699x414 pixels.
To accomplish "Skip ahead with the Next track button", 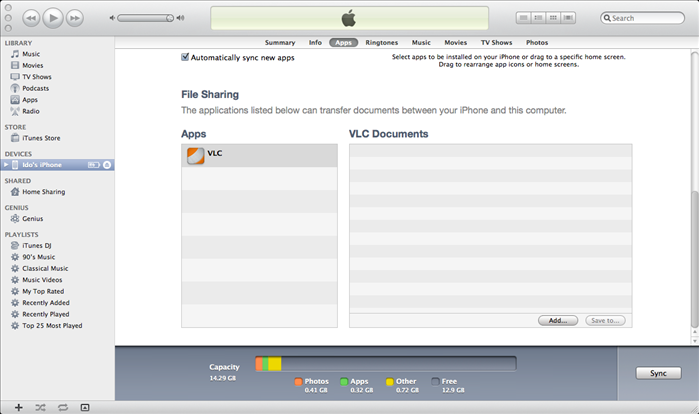I will click(x=74, y=18).
